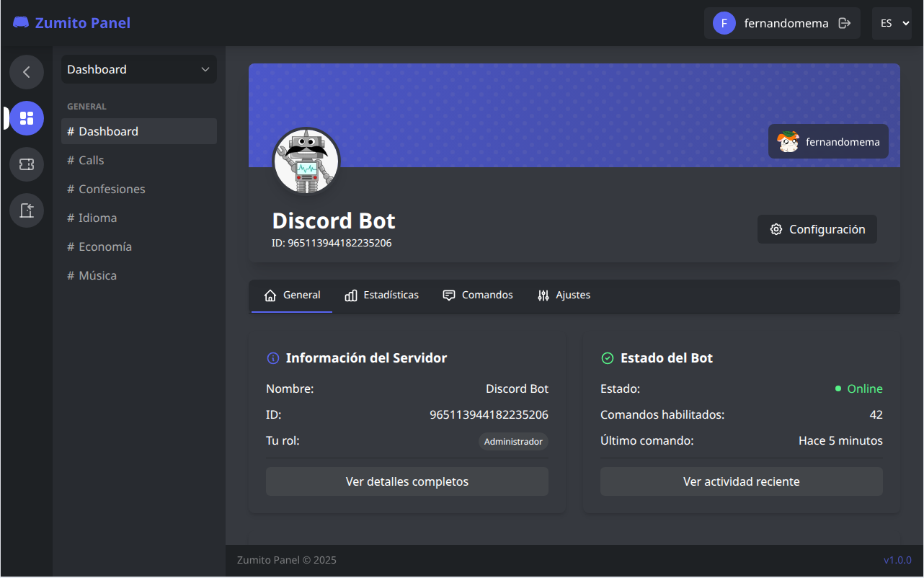Click the green Online status dot
Image resolution: width=924 pixels, height=578 pixels.
[838, 388]
